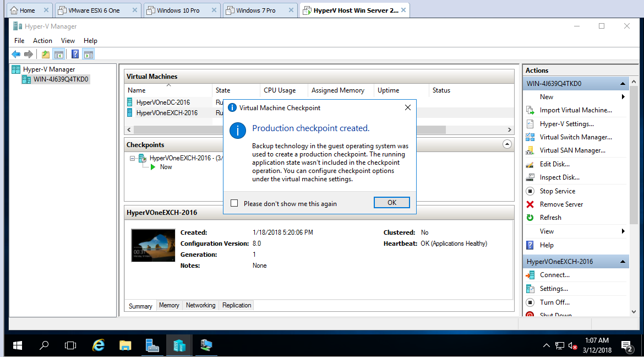644x357 pixels.
Task: Sort virtual machines by Name column
Action: click(x=168, y=90)
